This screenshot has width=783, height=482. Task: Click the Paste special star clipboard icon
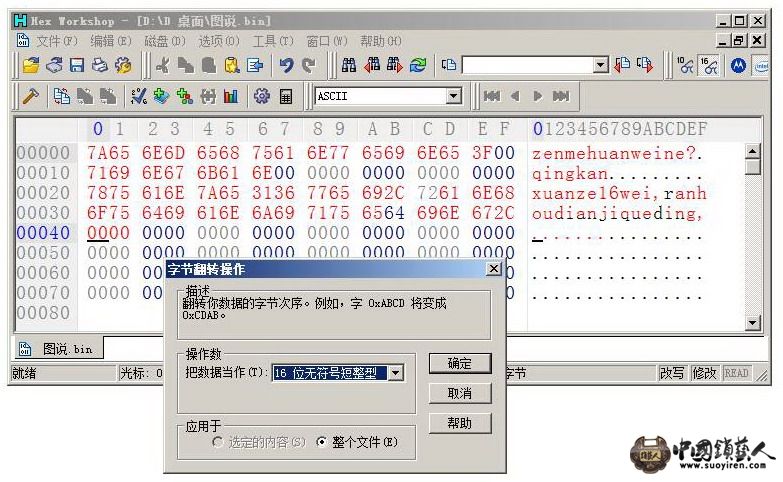[x=232, y=65]
